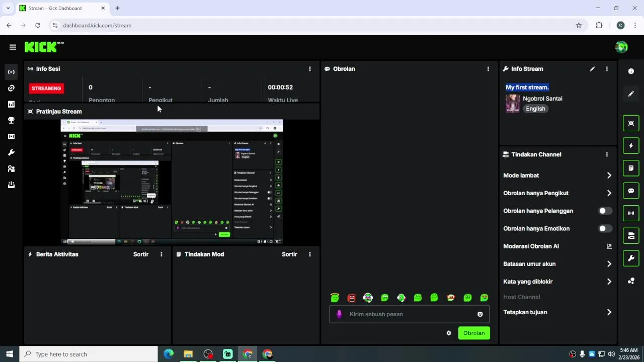Open the emoji picker in chat input
The image size is (644, 362).
coord(480,314)
